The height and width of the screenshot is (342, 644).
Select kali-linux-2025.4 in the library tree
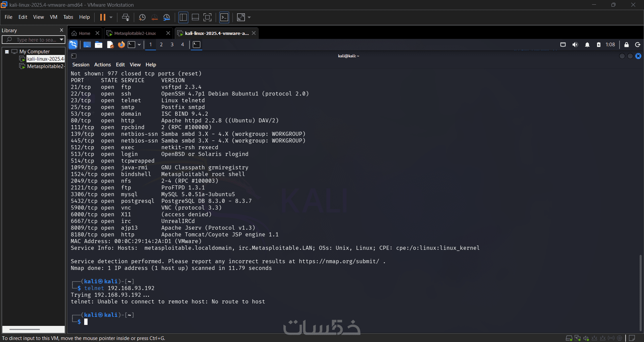pos(45,59)
